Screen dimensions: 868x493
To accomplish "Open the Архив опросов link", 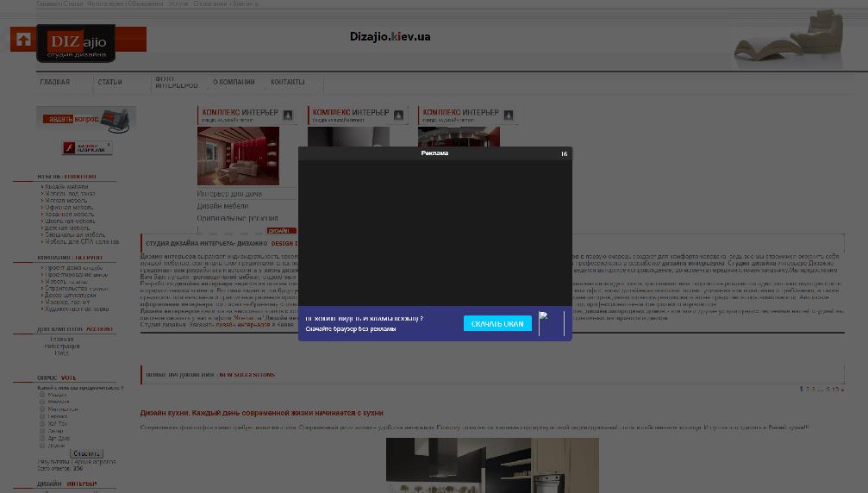I will pyautogui.click(x=95, y=461).
